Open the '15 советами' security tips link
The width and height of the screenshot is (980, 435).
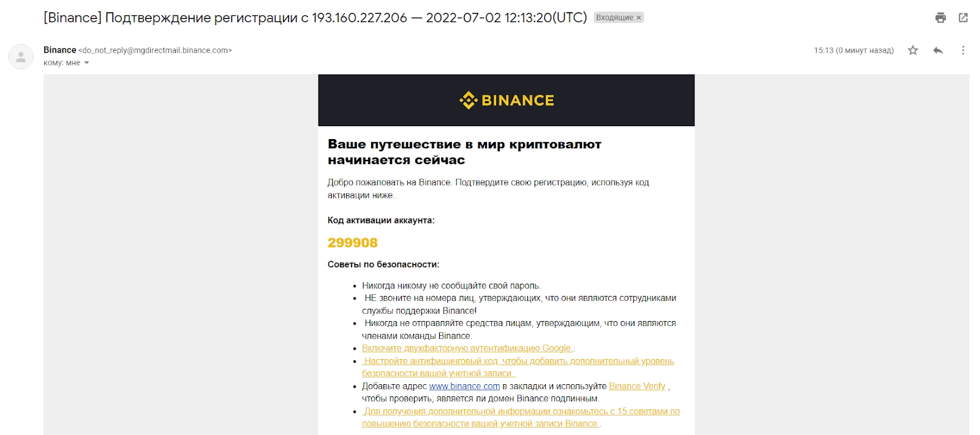[x=521, y=412]
